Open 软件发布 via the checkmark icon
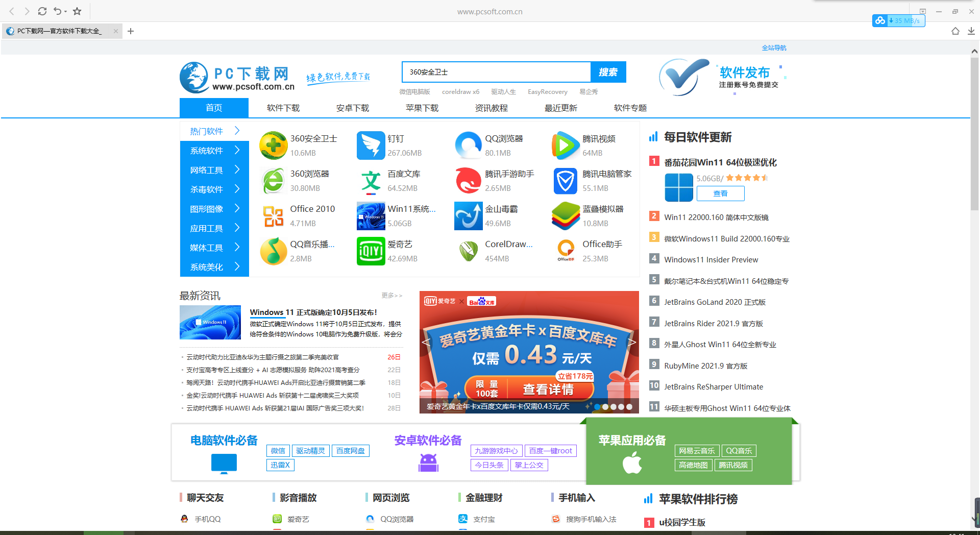This screenshot has width=980, height=535. click(x=684, y=77)
